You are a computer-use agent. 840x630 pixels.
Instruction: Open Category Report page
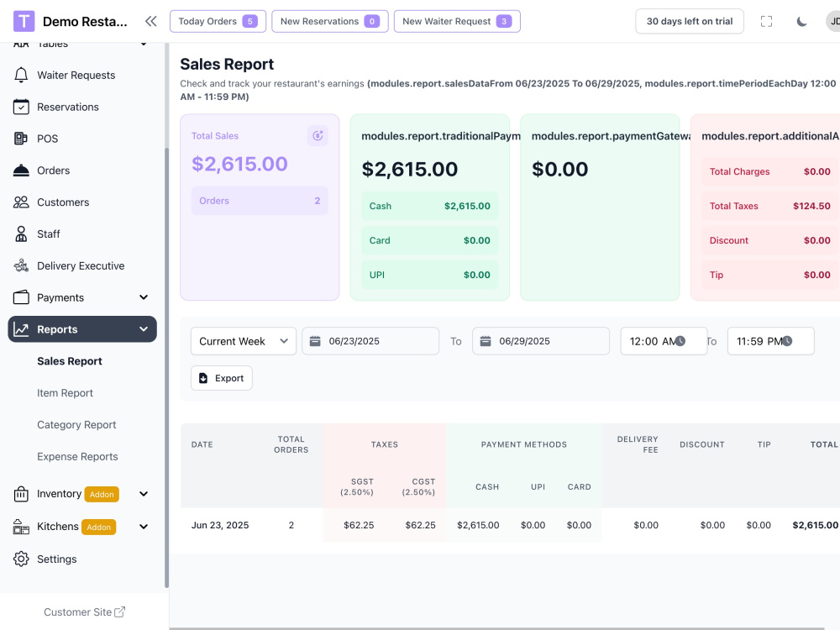[x=76, y=425]
